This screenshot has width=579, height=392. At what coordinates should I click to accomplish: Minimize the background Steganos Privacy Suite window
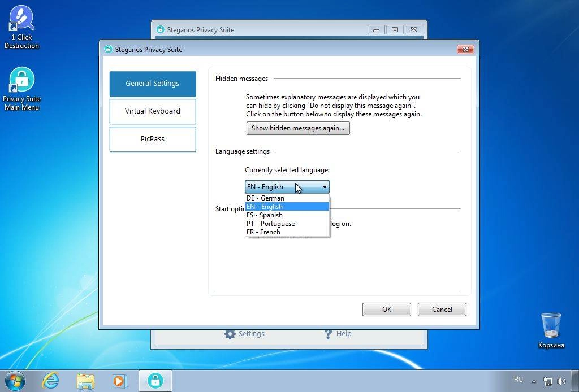tap(376, 30)
